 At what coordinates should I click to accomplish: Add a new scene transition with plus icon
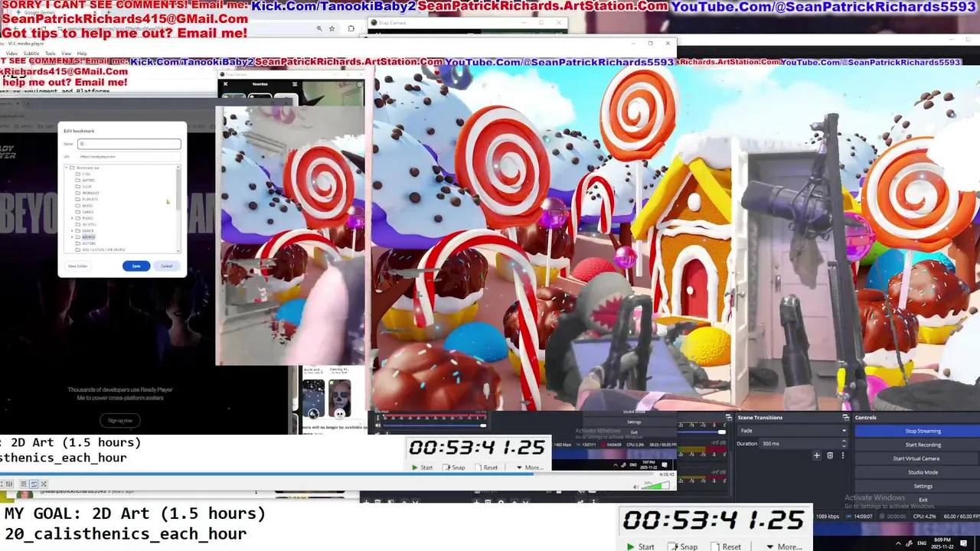click(x=817, y=455)
